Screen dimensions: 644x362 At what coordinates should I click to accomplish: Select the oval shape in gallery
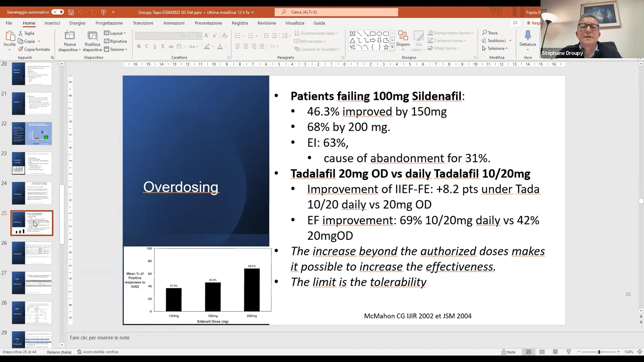point(379,34)
